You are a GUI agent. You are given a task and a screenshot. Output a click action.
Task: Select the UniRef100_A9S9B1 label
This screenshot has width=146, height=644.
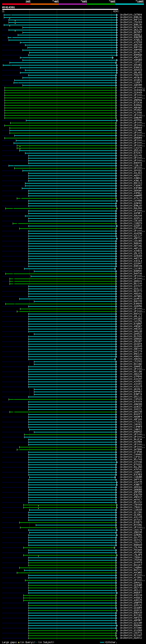[x=131, y=65]
